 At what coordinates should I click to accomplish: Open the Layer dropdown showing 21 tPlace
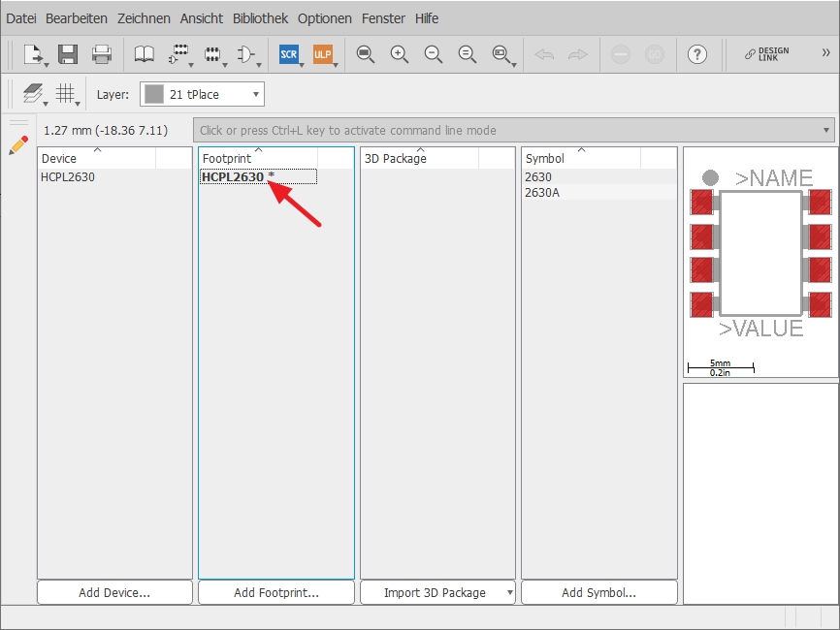[x=202, y=94]
